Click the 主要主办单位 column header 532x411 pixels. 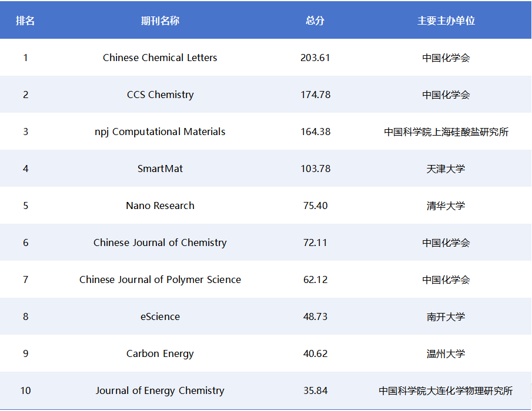click(x=446, y=21)
